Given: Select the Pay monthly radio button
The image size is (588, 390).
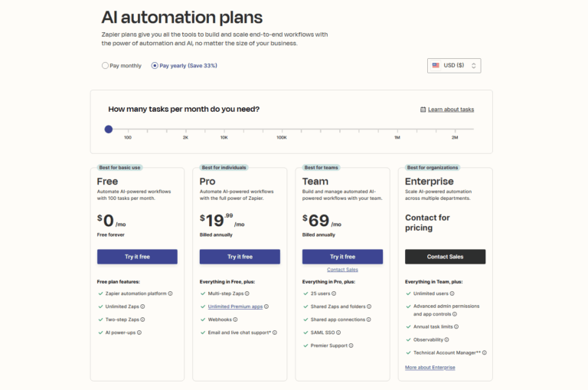Looking at the screenshot, I should [105, 66].
